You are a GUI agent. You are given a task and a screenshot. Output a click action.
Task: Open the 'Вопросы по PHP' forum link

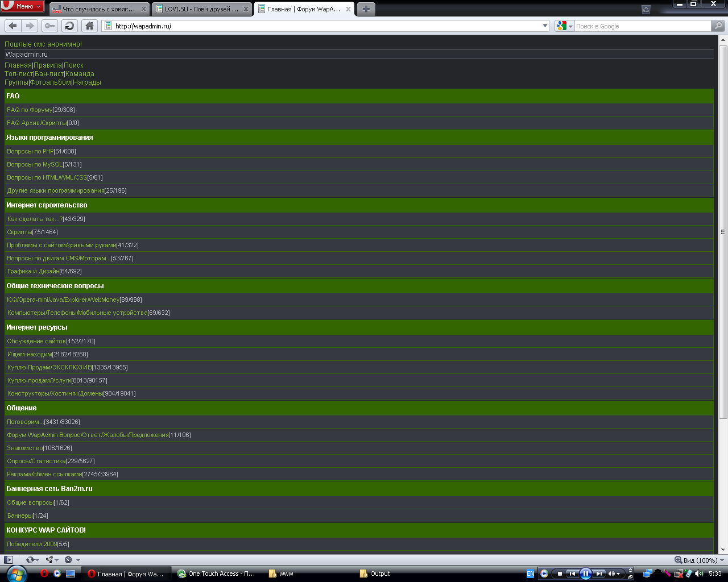pyautogui.click(x=30, y=151)
